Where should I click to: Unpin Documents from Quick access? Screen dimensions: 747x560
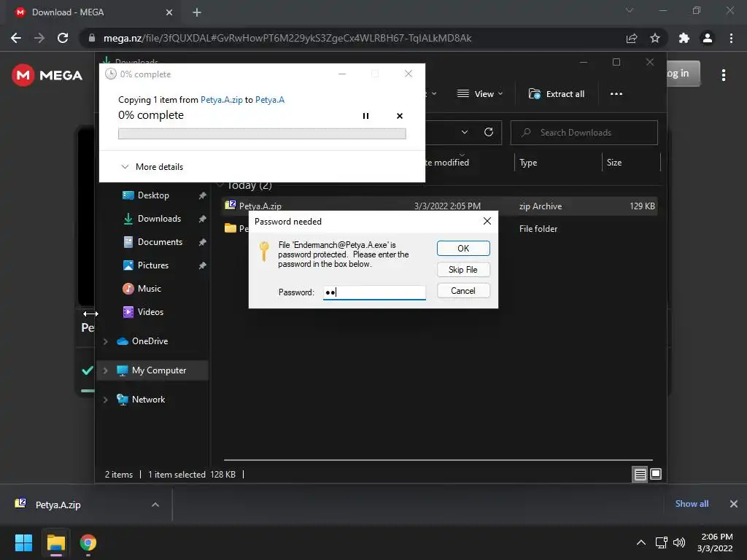click(x=203, y=242)
